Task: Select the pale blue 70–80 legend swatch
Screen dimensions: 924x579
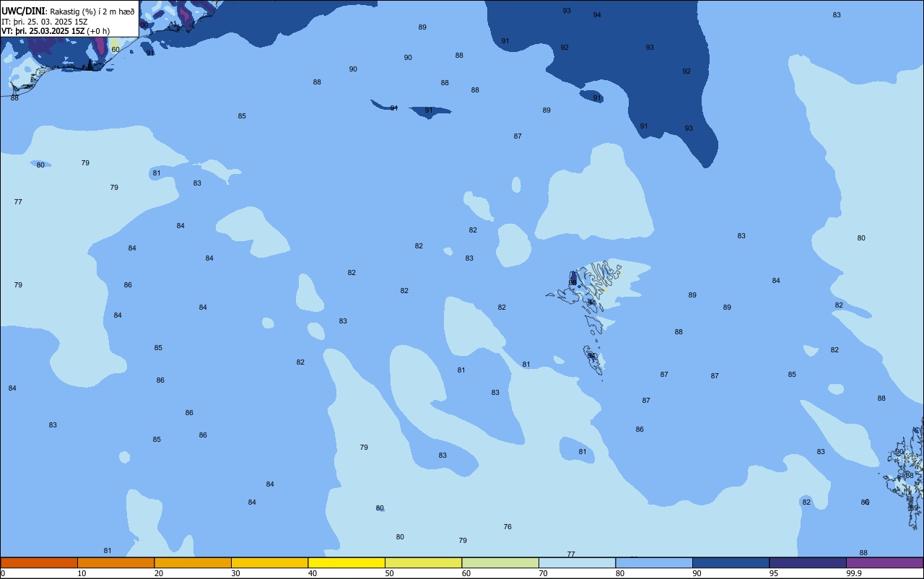Action: [x=577, y=562]
